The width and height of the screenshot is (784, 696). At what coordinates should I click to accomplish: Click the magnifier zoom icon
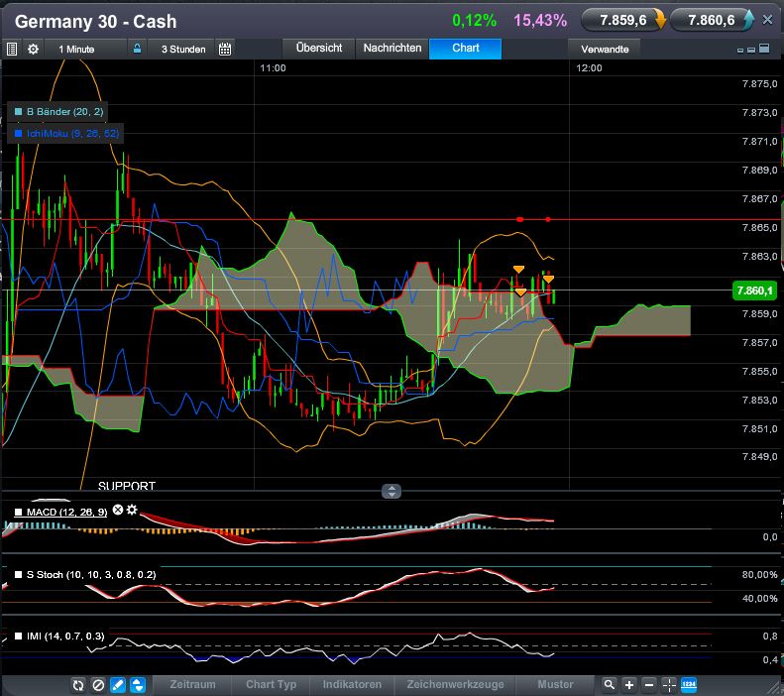pyautogui.click(x=609, y=685)
